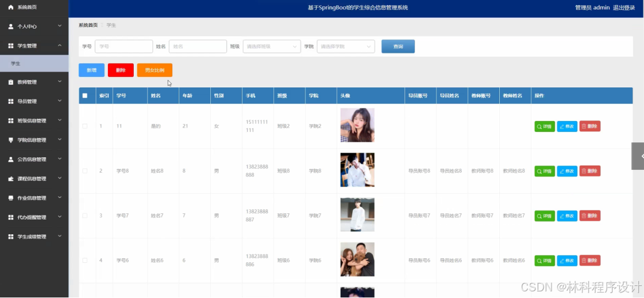Click 详情 for row 学号7

(544, 216)
